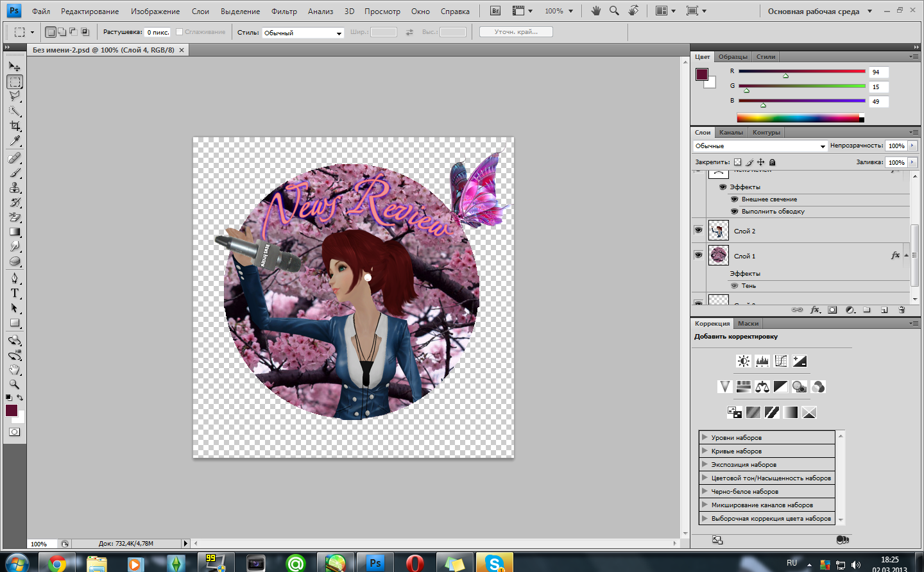This screenshot has width=924, height=572.
Task: Open the Стиль dropdown in options bar
Action: click(303, 33)
